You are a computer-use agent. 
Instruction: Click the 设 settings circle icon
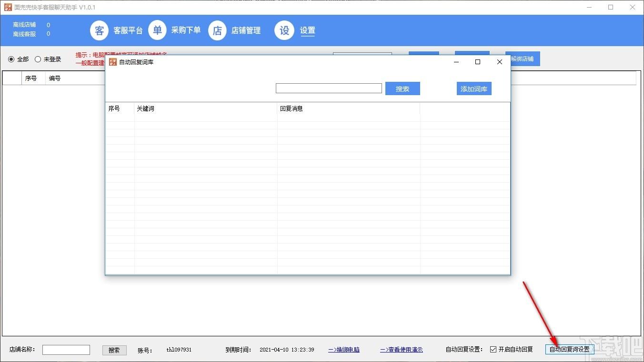(x=284, y=30)
